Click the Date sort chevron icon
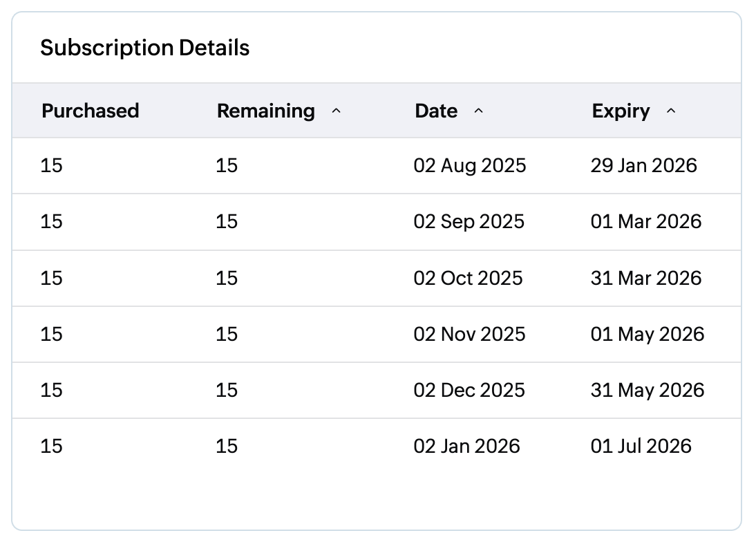Image resolution: width=756 pixels, height=542 pixels. (478, 111)
